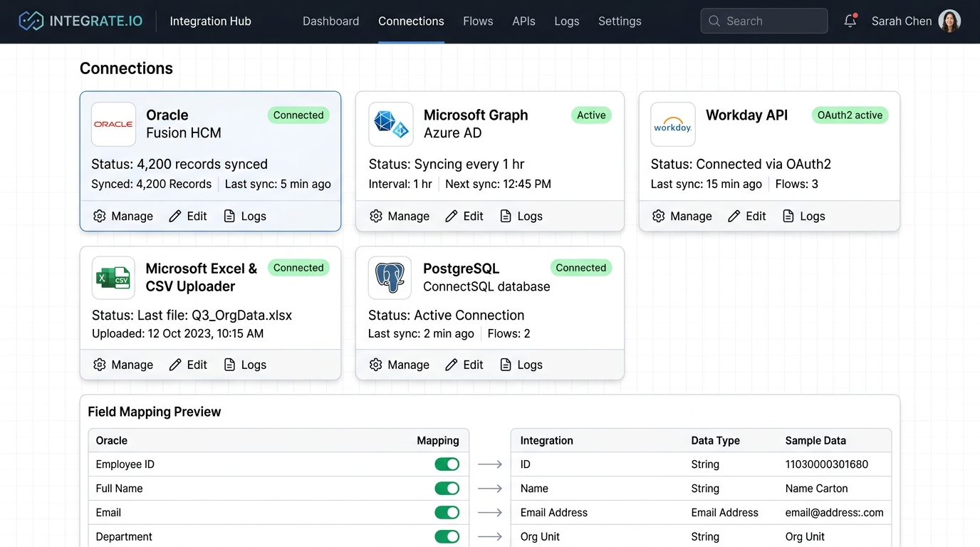Click the Manage label on Excel CSV card

pos(132,365)
